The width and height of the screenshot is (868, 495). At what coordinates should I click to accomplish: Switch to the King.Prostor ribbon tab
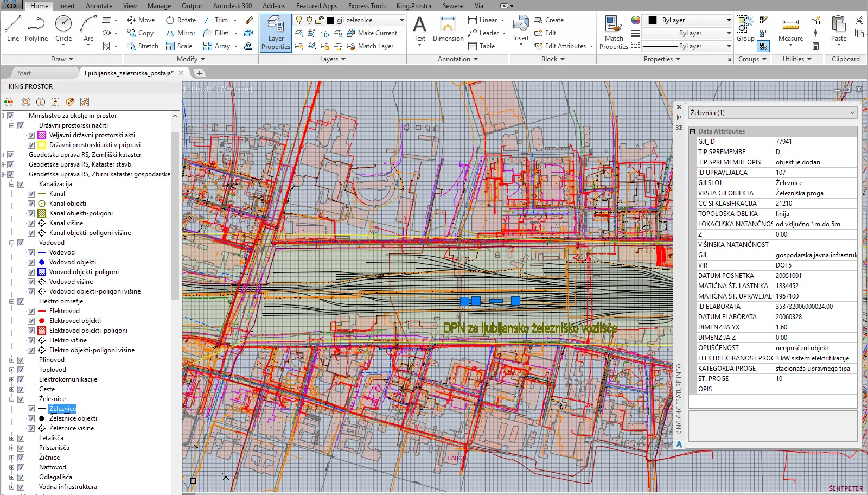[x=414, y=6]
